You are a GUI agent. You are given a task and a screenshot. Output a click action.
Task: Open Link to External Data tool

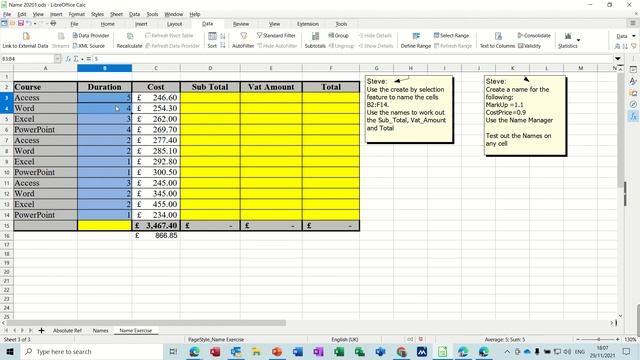coord(25,40)
